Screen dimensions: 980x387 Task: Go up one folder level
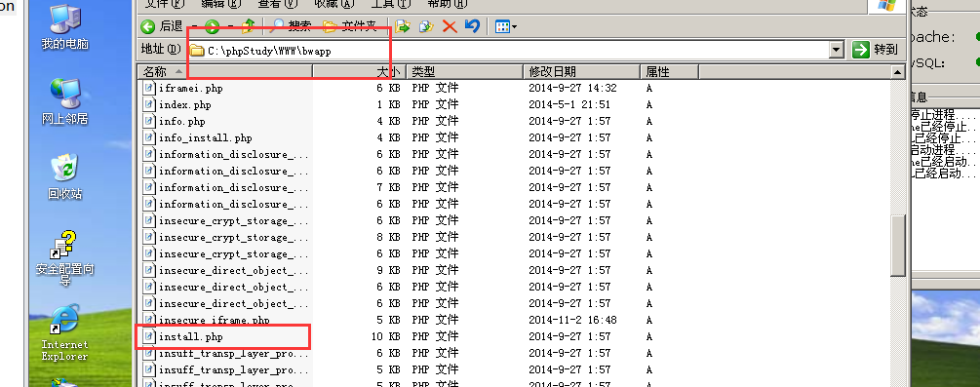(249, 26)
